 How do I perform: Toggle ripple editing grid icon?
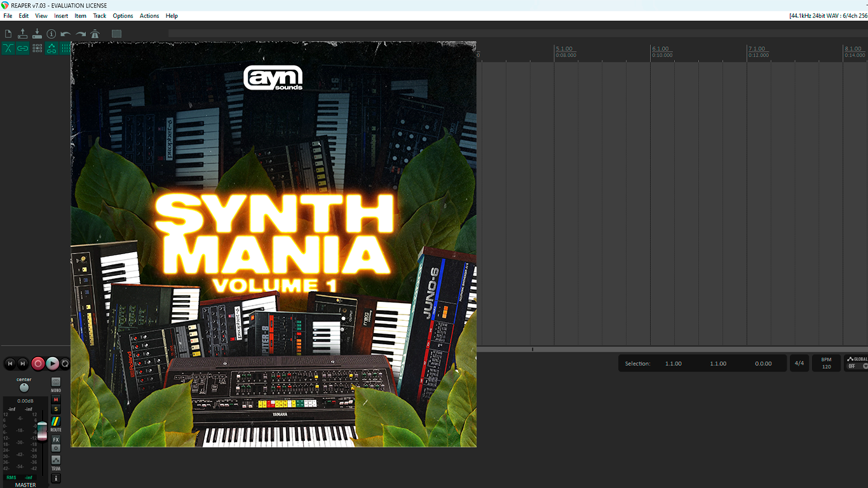click(37, 48)
